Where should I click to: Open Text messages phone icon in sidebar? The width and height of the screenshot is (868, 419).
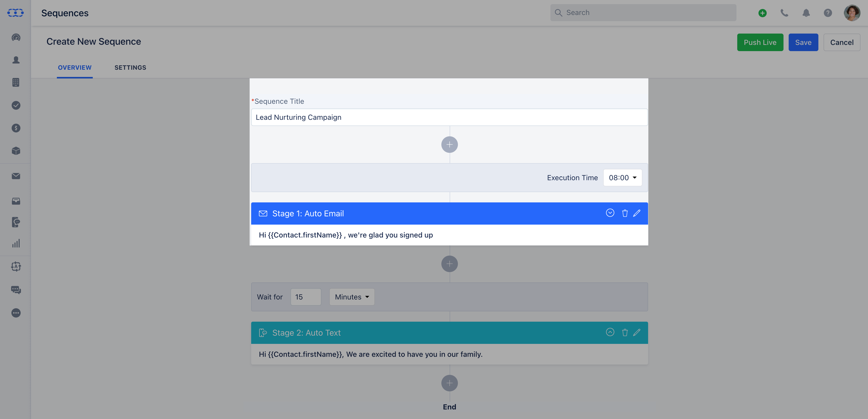(16, 222)
